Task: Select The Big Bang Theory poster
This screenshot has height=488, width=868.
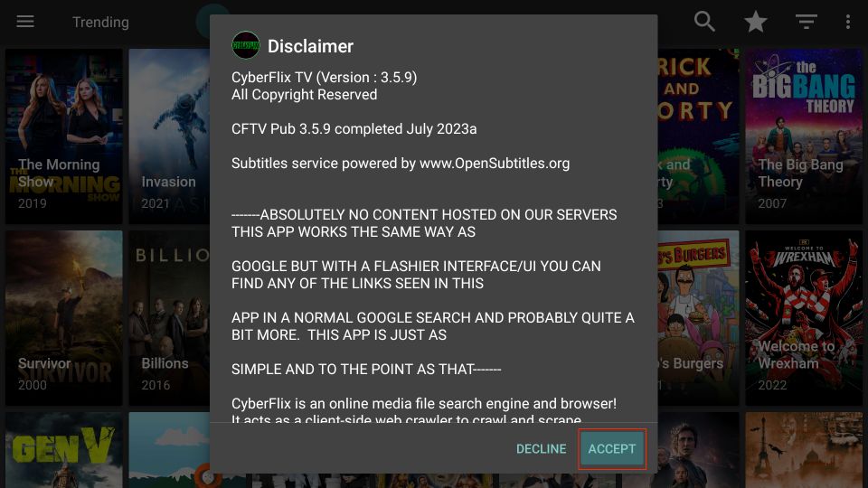Action: tap(803, 136)
